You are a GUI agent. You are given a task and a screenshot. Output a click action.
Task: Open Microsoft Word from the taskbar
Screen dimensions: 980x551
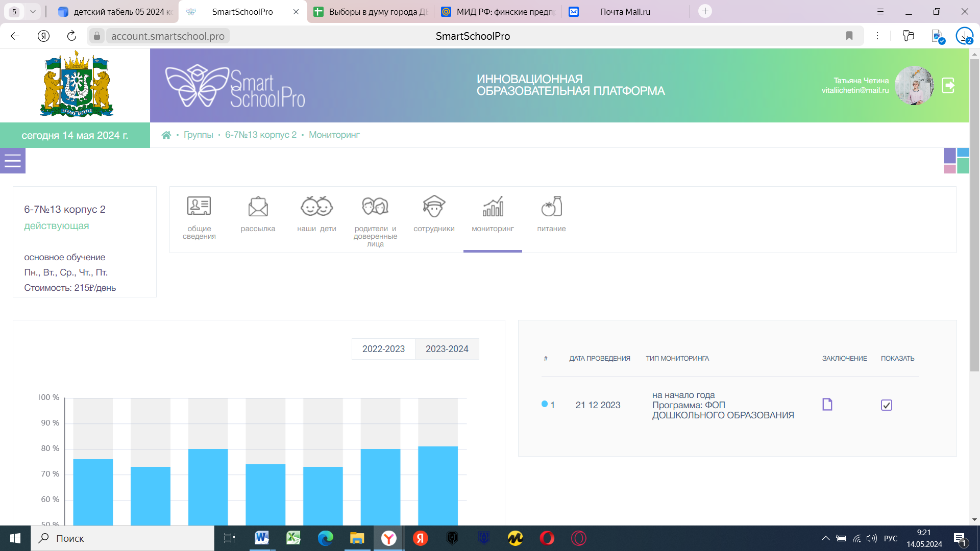[262, 538]
